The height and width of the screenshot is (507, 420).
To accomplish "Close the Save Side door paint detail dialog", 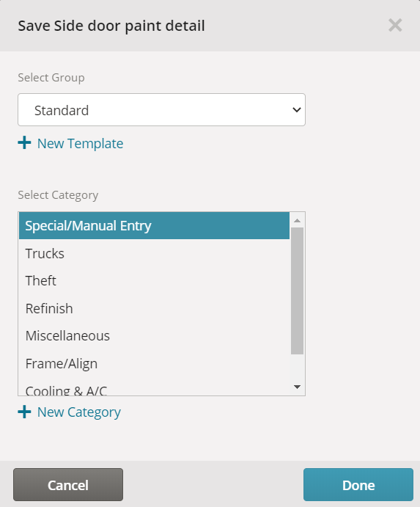I will coord(395,25).
